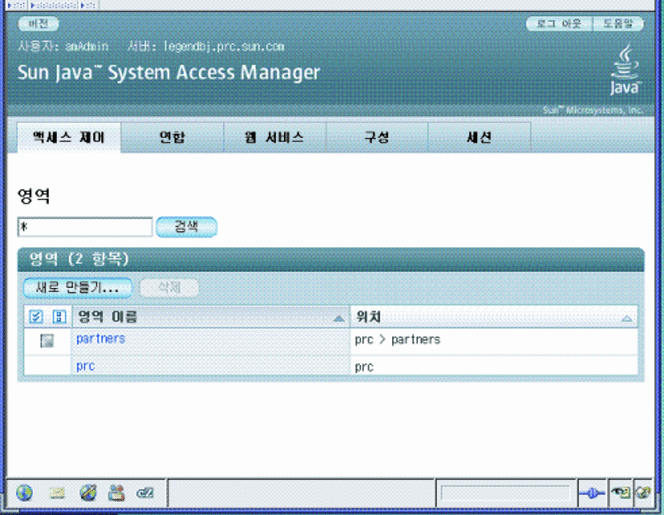Open the partners realm link
Image resolution: width=664 pixels, height=515 pixels.
[x=101, y=339]
